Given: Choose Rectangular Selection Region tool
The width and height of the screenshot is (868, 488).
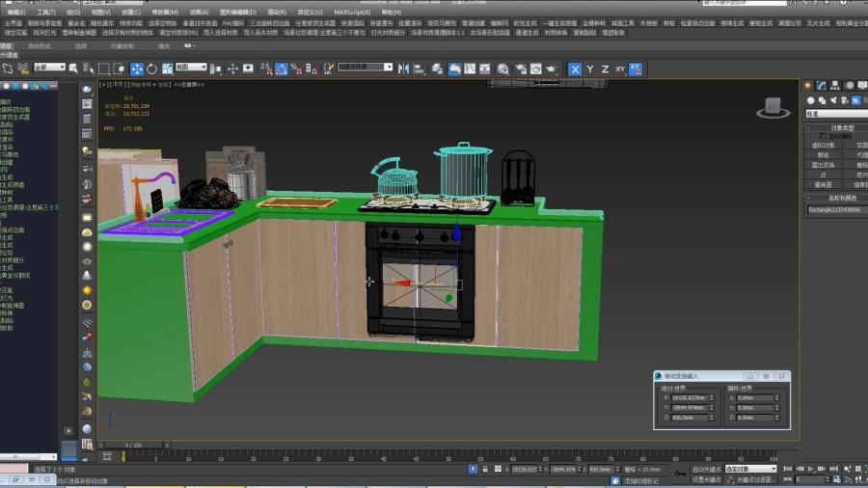Looking at the screenshot, I should coord(103,69).
